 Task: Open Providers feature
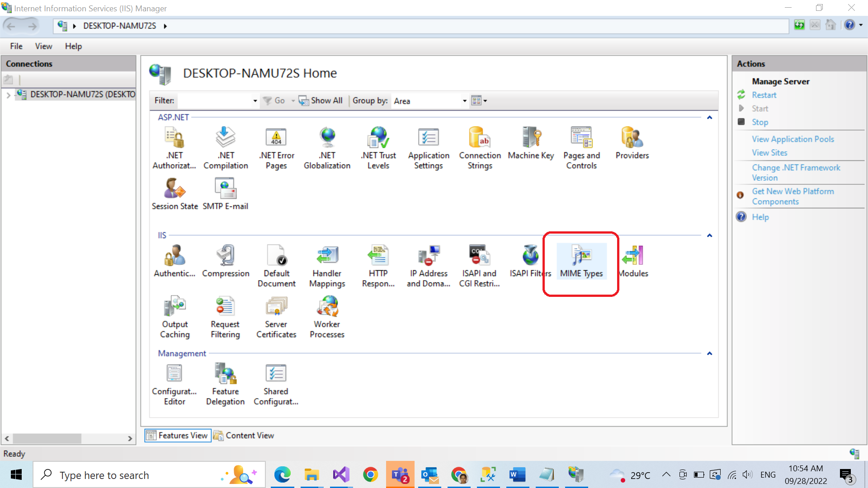coord(632,143)
